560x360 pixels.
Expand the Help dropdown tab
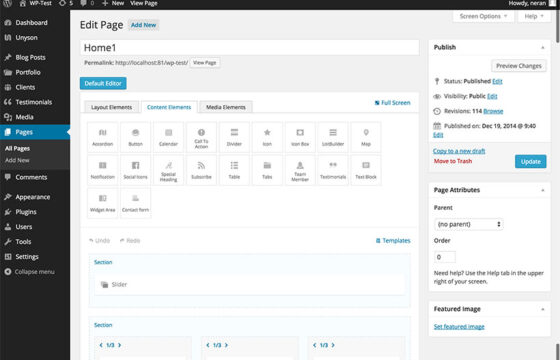click(x=534, y=16)
